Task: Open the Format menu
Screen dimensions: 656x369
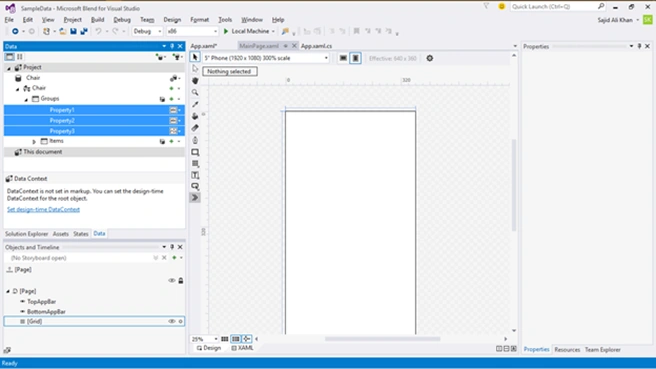Action: click(200, 20)
